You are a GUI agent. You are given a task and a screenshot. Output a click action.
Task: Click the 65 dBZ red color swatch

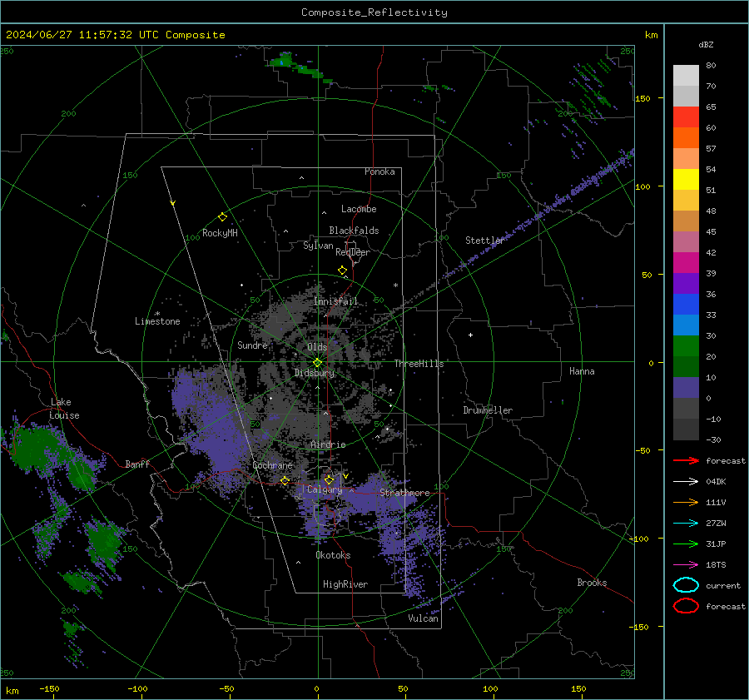tap(686, 117)
